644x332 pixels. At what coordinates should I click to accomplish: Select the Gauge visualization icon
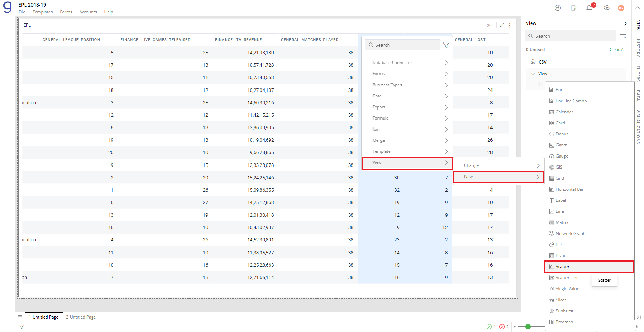551,156
